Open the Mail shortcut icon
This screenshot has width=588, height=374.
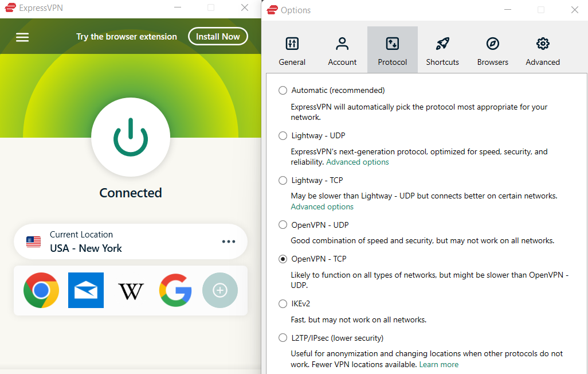pos(86,290)
